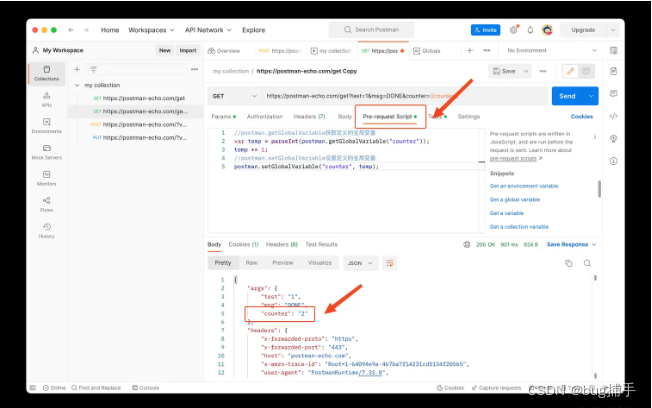Click the forward navigation arrow
Image resolution: width=652 pixels, height=408 pixels.
pos(86,30)
